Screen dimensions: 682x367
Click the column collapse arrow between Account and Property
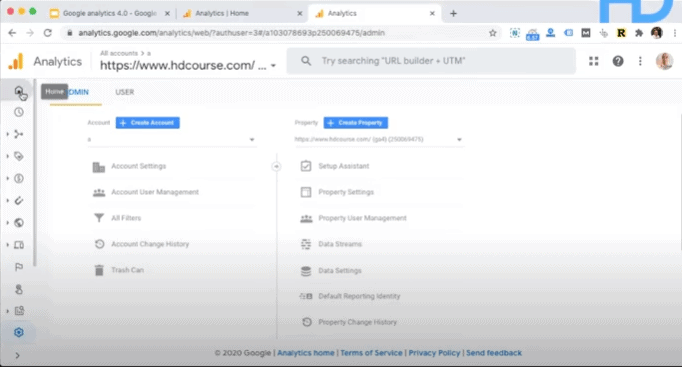coord(276,167)
